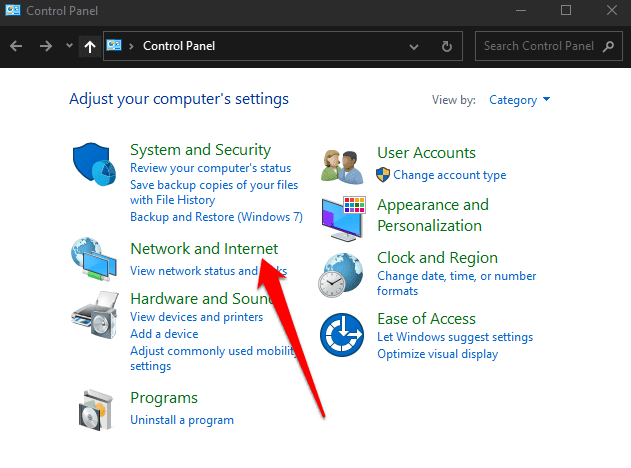Open Review your computer's status
Image resolution: width=631 pixels, height=468 pixels.
click(210, 168)
